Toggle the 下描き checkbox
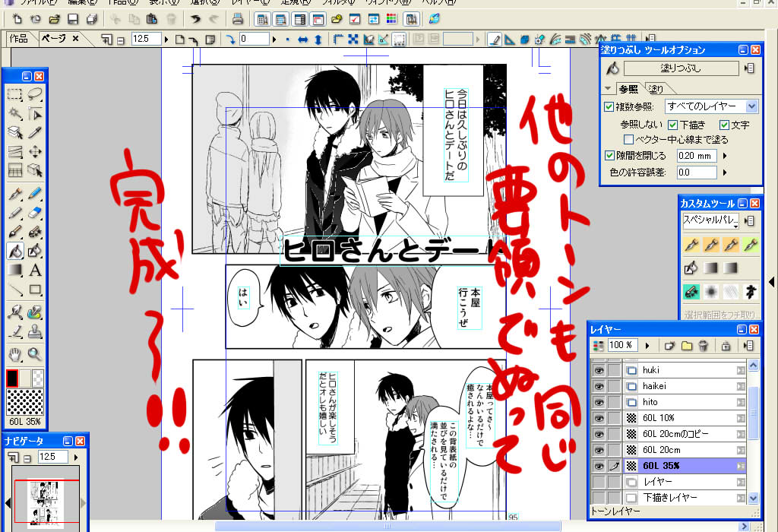Image resolution: width=778 pixels, height=532 pixels. pyautogui.click(x=673, y=125)
